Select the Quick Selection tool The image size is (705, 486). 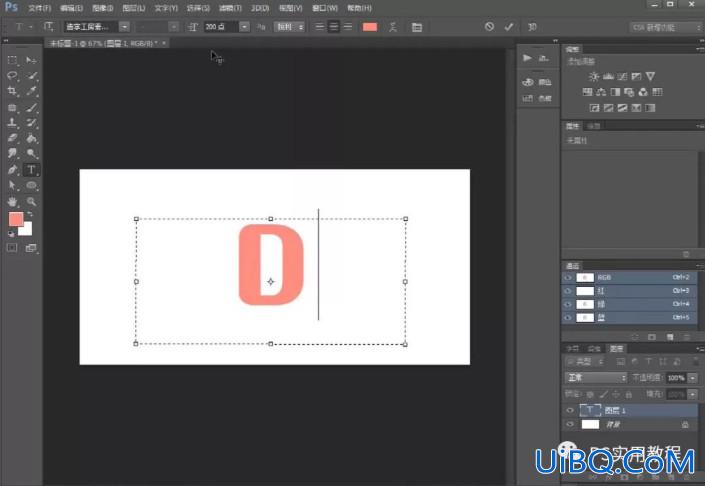(x=31, y=76)
